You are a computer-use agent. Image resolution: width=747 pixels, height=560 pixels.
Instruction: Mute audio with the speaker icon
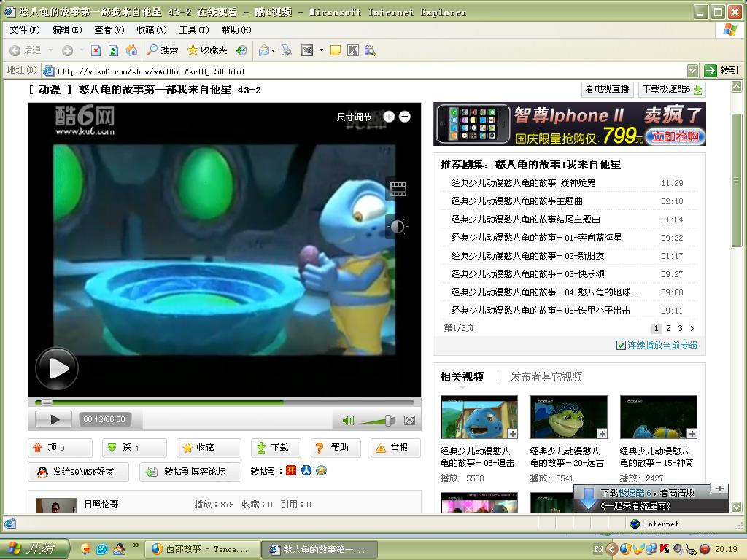pyautogui.click(x=348, y=420)
